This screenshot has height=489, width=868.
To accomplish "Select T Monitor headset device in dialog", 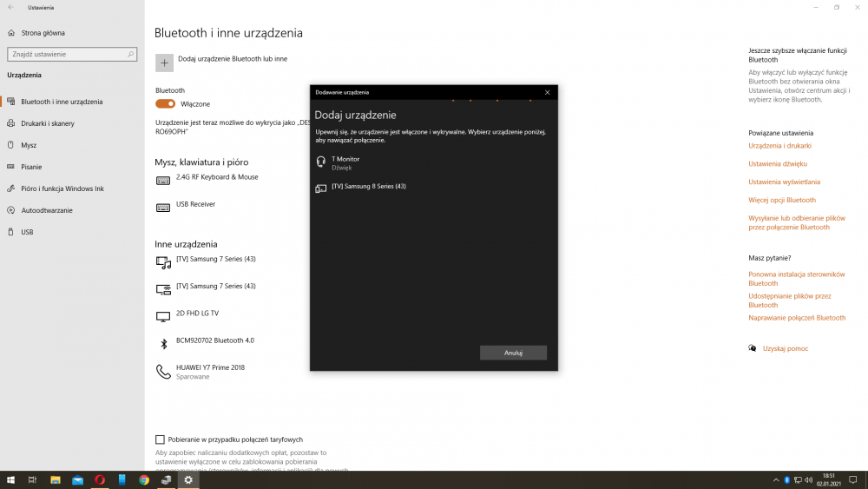I will click(345, 162).
